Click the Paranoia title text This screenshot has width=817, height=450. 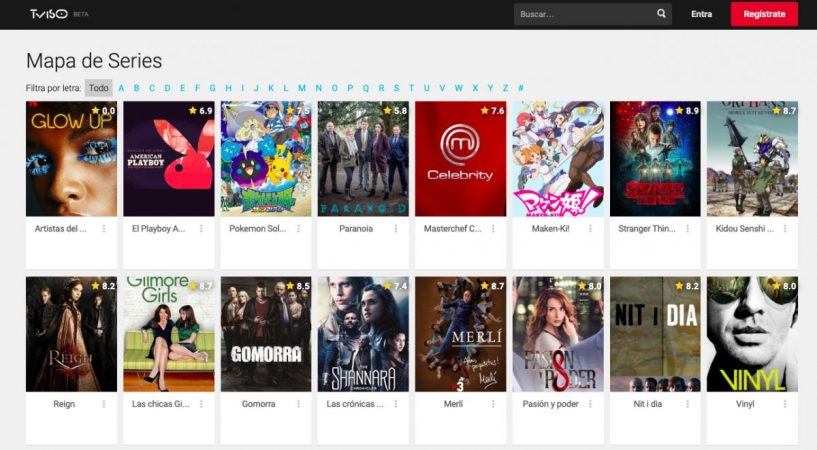[356, 229]
